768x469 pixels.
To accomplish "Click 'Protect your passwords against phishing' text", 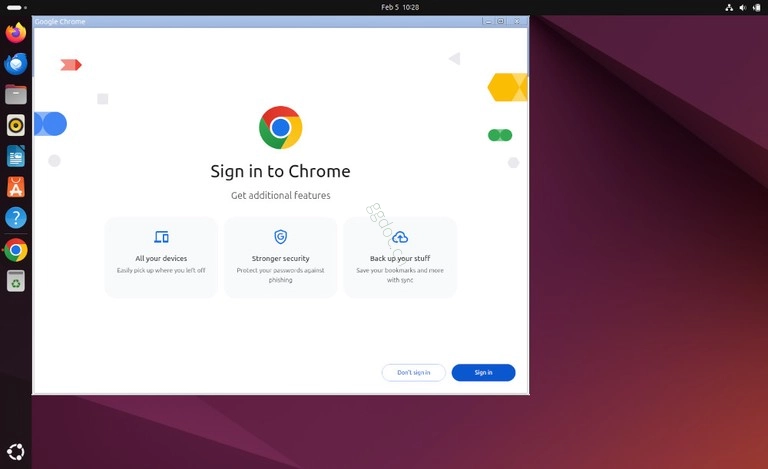I will 281,275.
